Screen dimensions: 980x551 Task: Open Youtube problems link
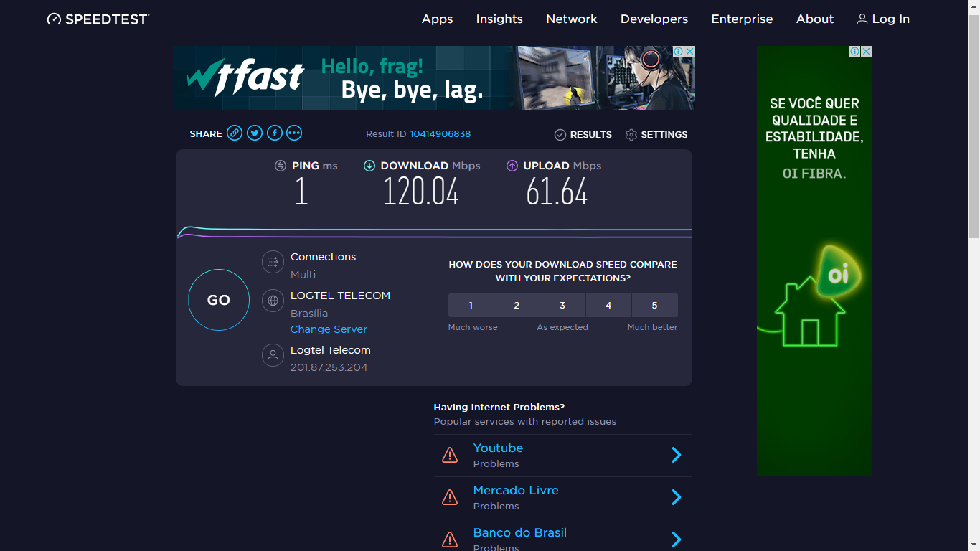point(498,448)
